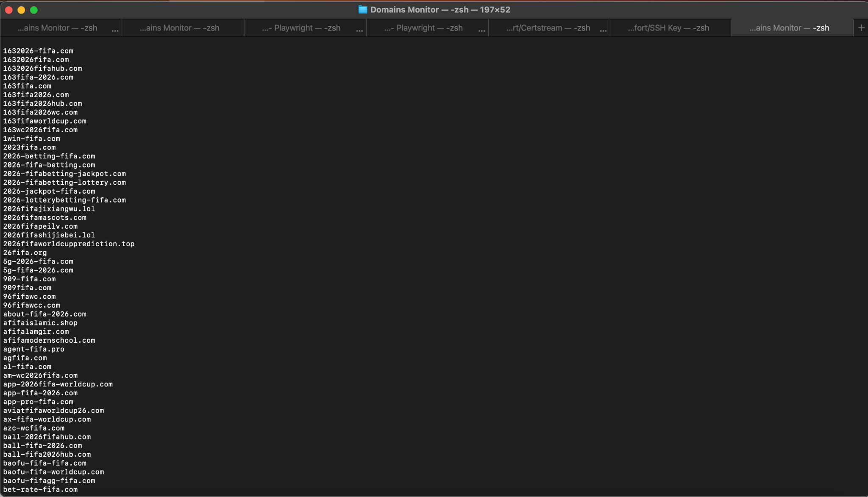Click the line 5g-2026-fifa.com
Image resolution: width=868 pixels, height=497 pixels.
(x=38, y=261)
